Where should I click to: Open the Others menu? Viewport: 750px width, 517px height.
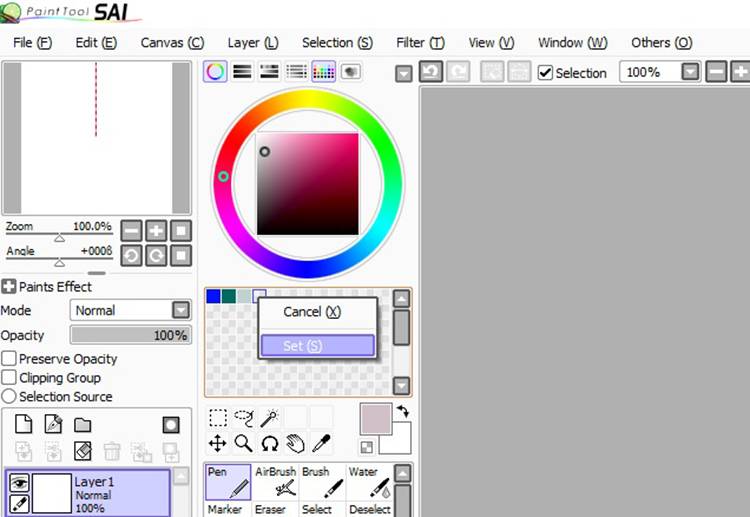662,43
